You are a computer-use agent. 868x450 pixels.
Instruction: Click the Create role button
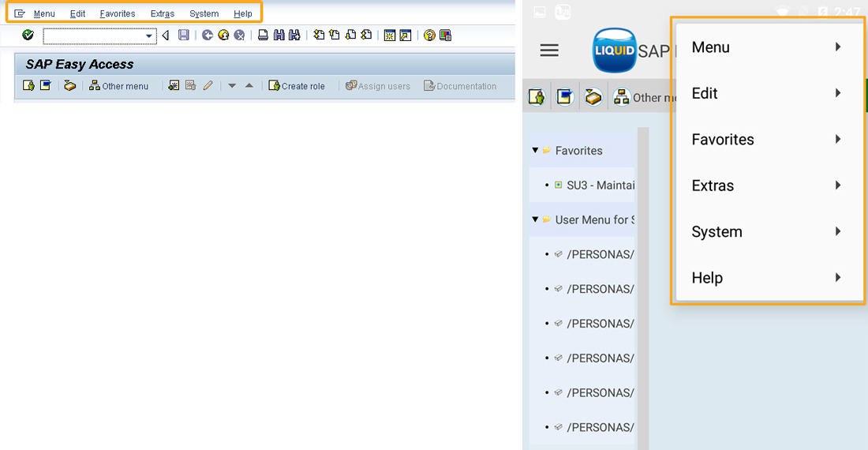297,86
